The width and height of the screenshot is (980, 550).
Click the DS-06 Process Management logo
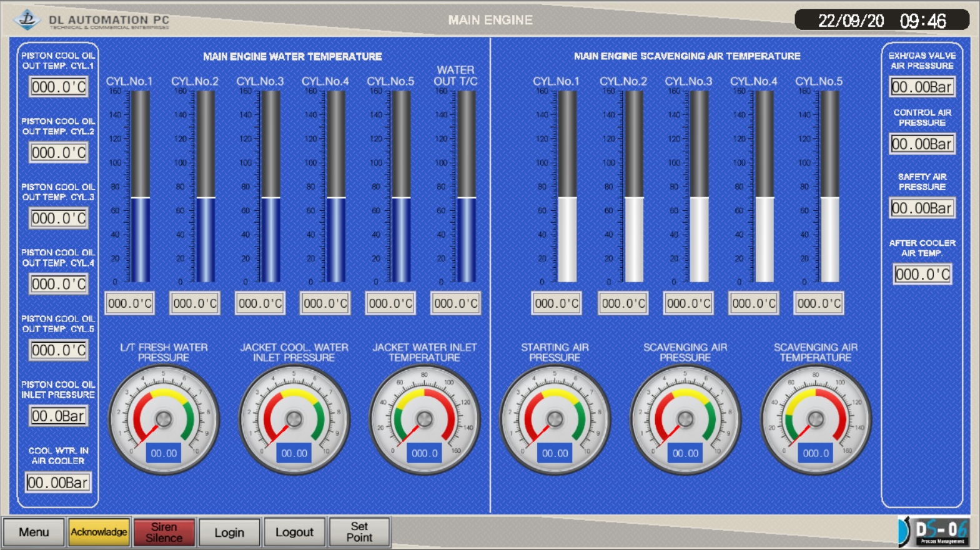click(x=934, y=532)
